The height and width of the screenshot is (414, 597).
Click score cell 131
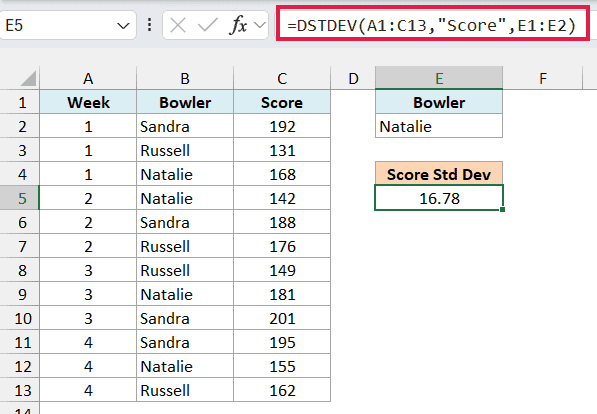pos(282,150)
